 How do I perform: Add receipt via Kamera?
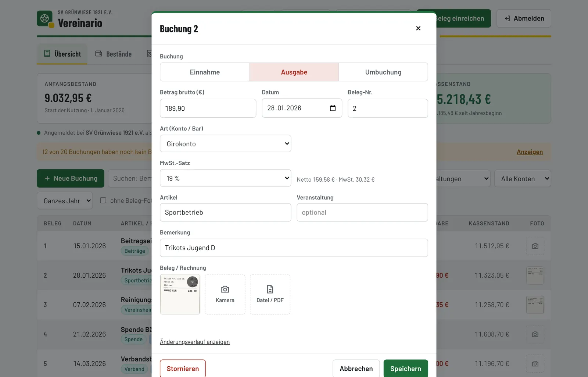pos(225,294)
